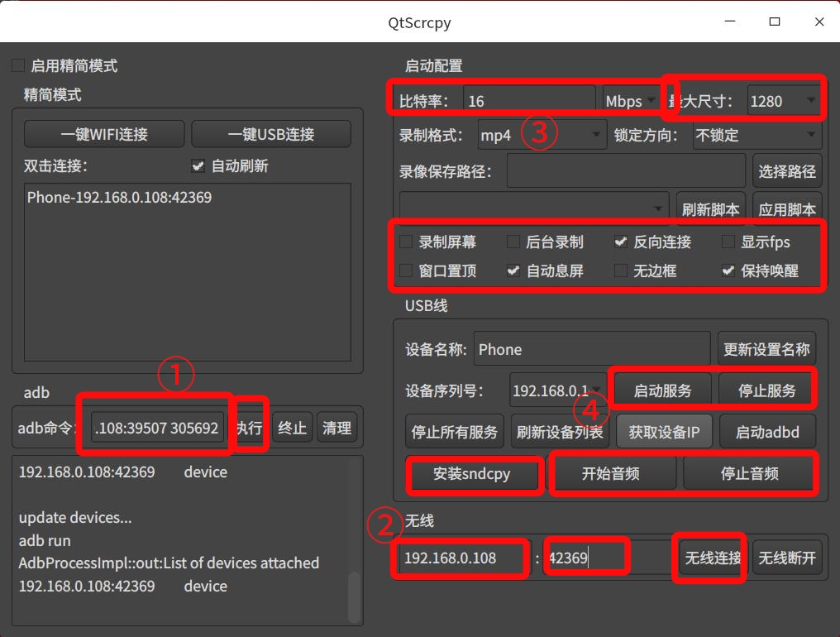
Task: Run the adb command with 执行
Action: click(x=250, y=428)
